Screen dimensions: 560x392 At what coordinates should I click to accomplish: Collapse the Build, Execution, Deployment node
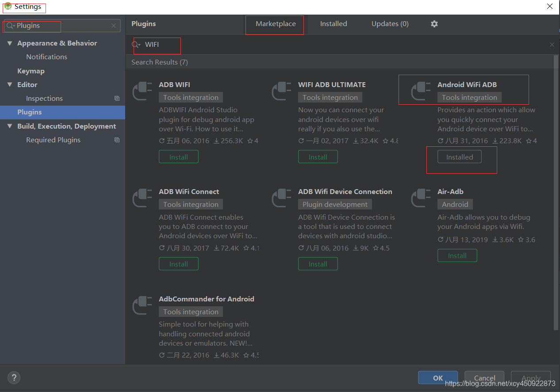[x=10, y=126]
